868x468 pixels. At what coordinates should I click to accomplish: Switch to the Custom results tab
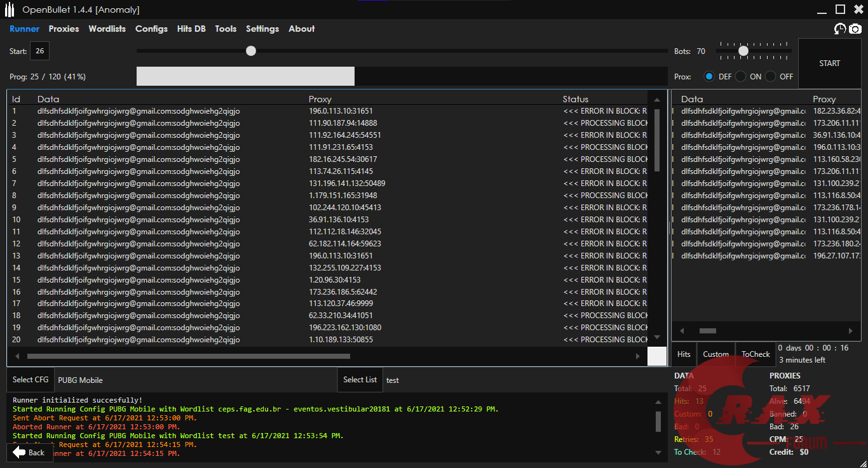715,354
